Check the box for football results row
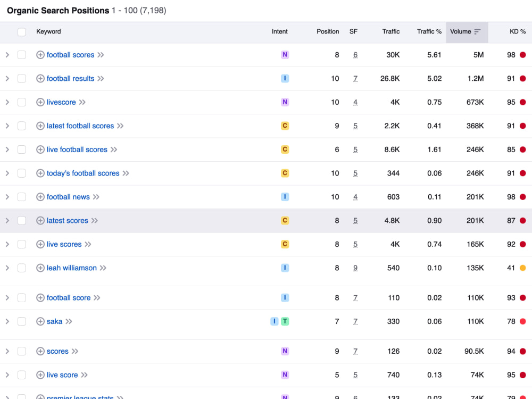Image resolution: width=532 pixels, height=399 pixels. (22, 79)
